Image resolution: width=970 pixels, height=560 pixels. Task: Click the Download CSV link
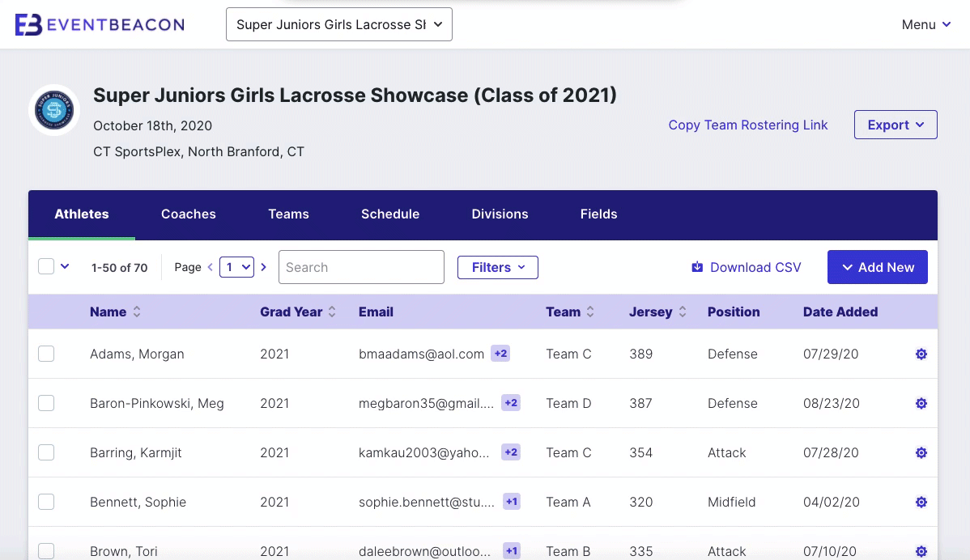click(x=746, y=267)
